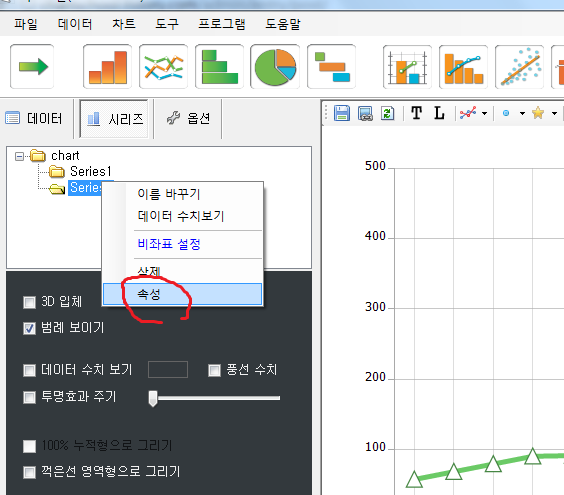The image size is (564, 495).
Task: Click the floppy disk save icon
Action: [x=342, y=113]
